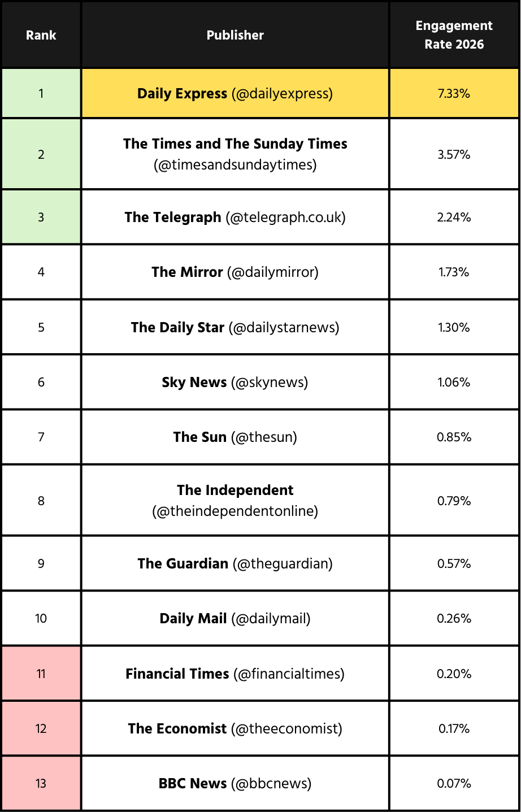The image size is (521, 812).
Task: Click the green rank 1 cell
Action: 41,94
